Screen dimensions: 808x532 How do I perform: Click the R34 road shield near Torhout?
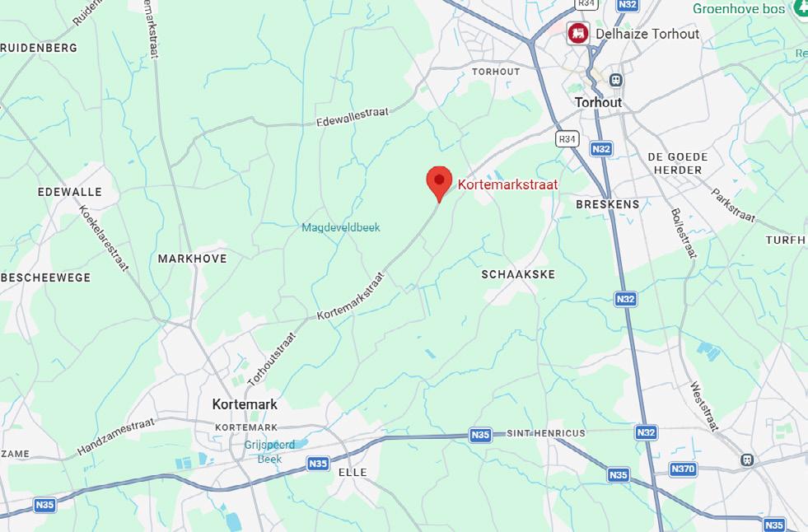click(567, 138)
